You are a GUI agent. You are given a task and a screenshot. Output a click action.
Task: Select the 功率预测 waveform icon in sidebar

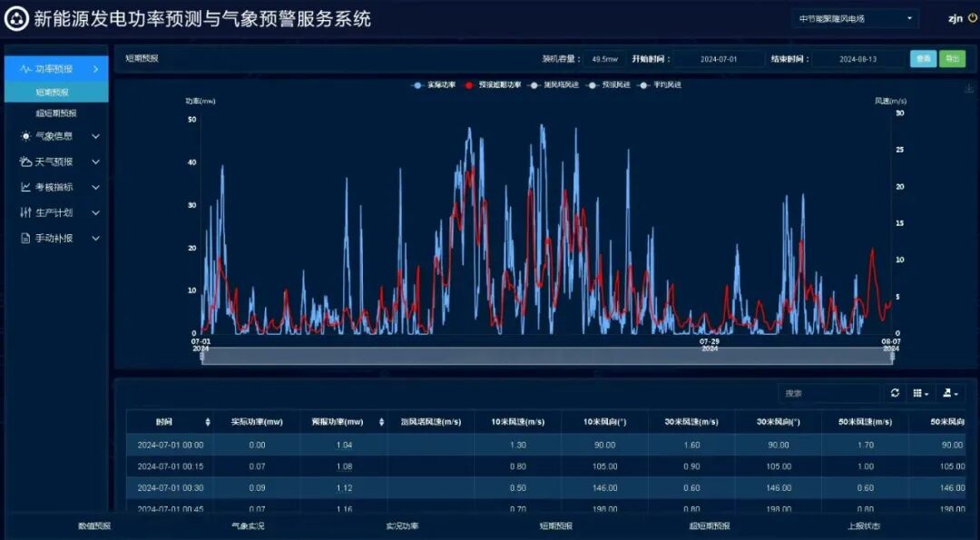coord(24,68)
